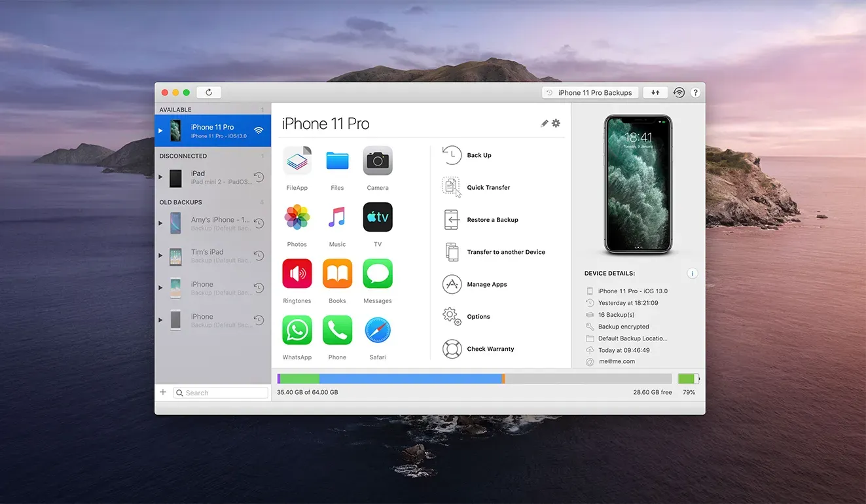The image size is (866, 504).
Task: Click the Wi-Fi connection toolbar icon
Action: point(679,93)
